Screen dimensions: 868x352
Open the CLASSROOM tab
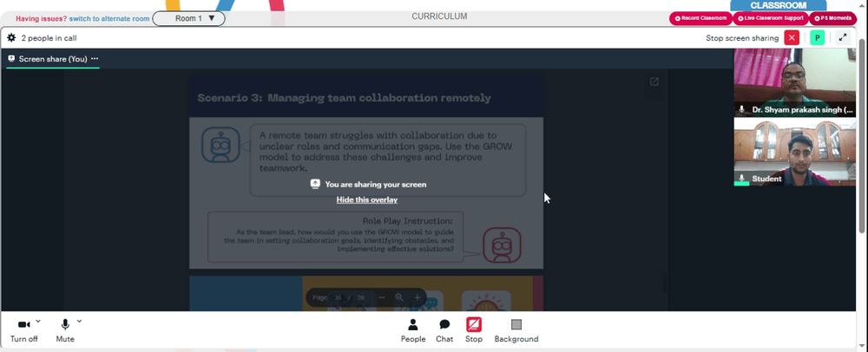coord(779,5)
